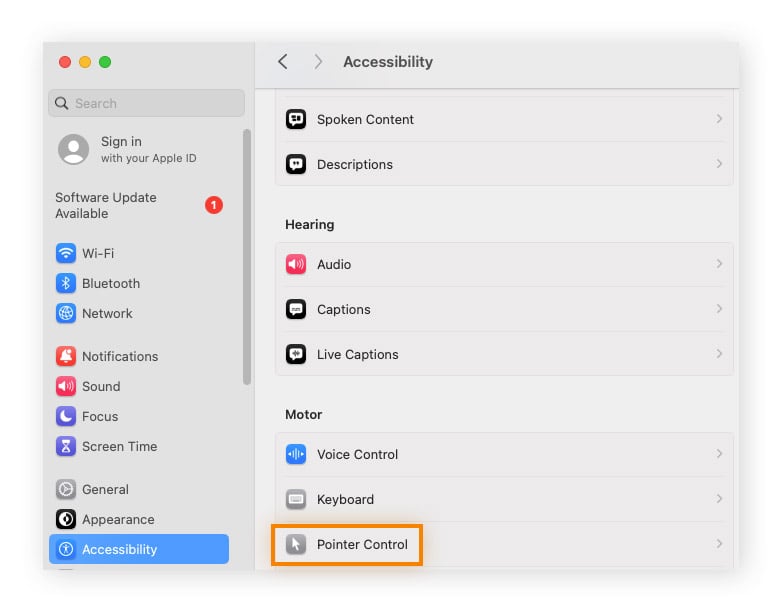Image resolution: width=781 pixels, height=611 pixels.
Task: Click the Audio row label
Action: point(334,264)
